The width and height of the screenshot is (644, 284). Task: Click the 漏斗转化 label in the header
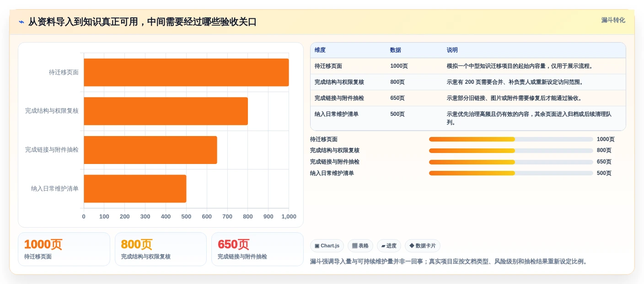coord(613,20)
